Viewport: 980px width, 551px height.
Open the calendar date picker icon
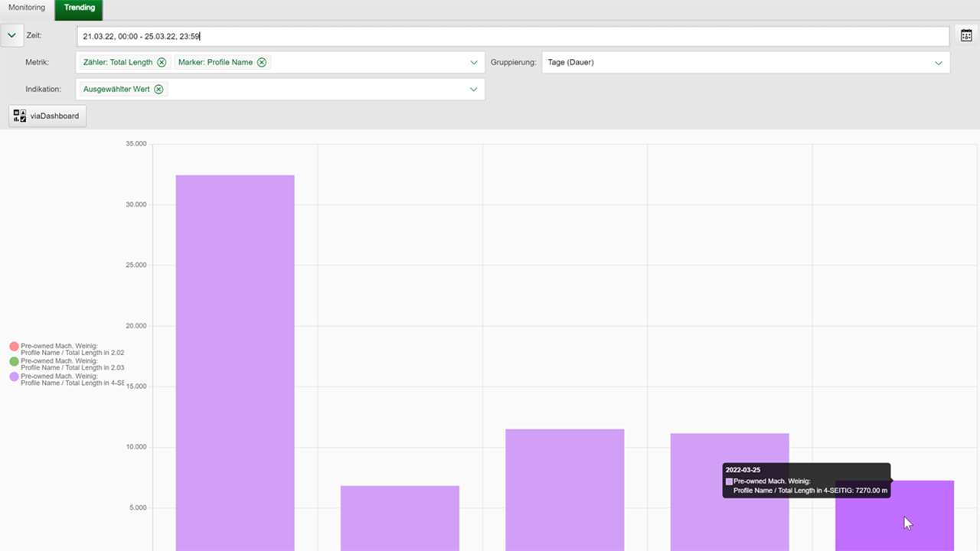pyautogui.click(x=966, y=36)
